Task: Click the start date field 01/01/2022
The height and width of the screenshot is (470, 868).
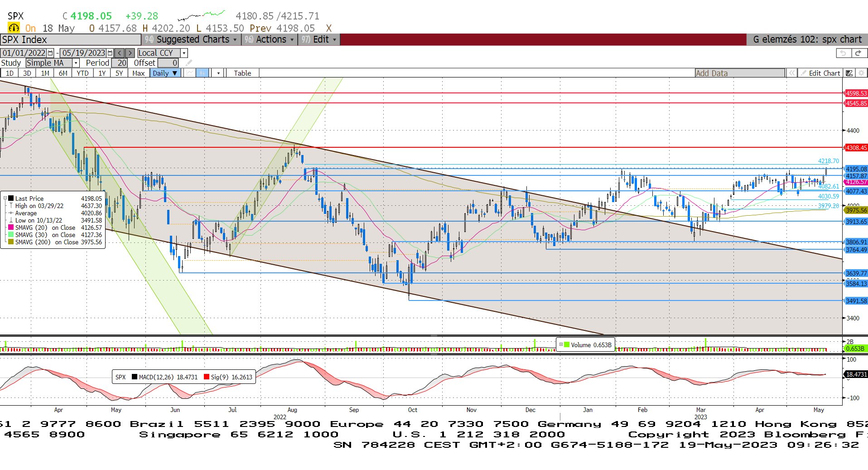Action: pos(24,53)
